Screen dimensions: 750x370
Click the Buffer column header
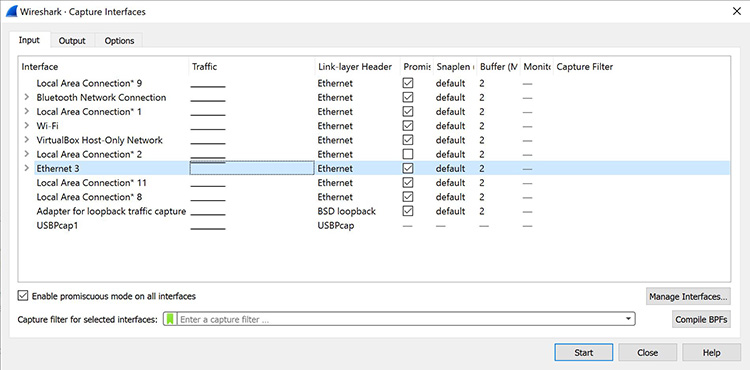tap(498, 67)
